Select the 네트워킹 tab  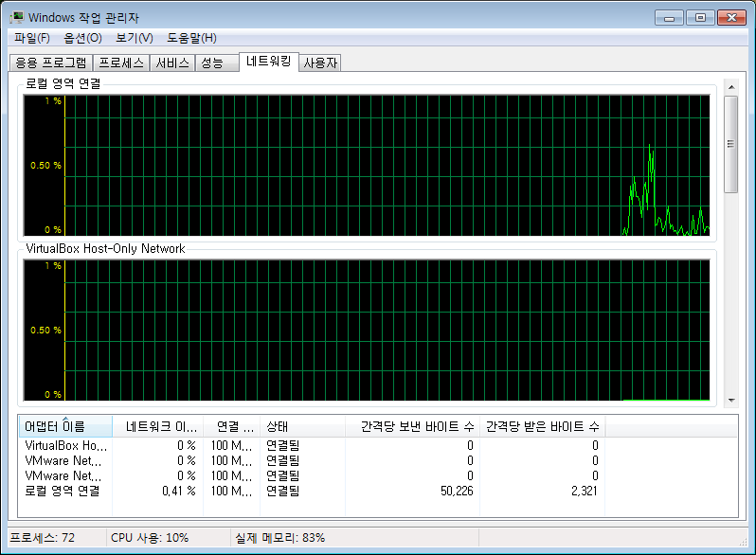point(269,62)
